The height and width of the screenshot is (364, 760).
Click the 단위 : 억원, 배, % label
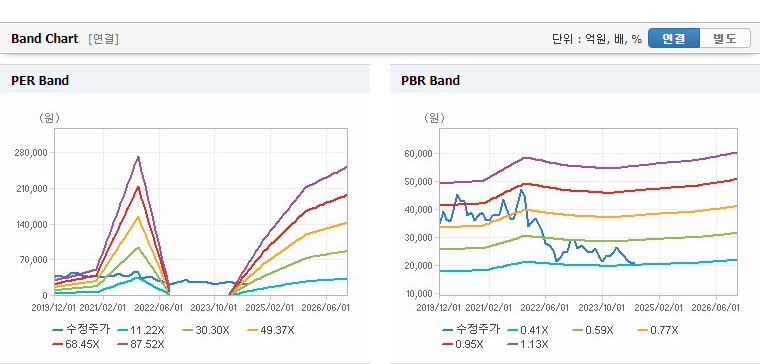click(x=597, y=39)
